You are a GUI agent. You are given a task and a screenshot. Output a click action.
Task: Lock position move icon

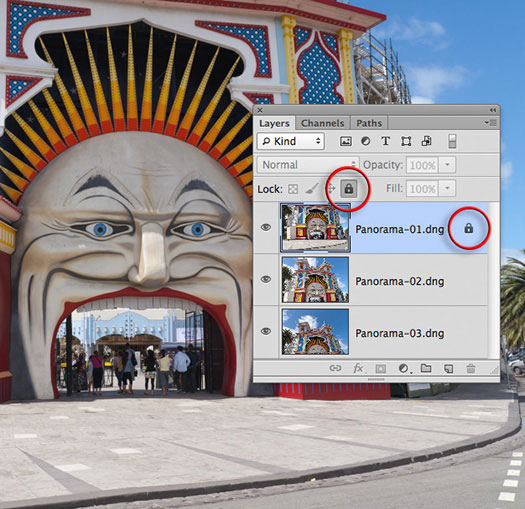[331, 189]
